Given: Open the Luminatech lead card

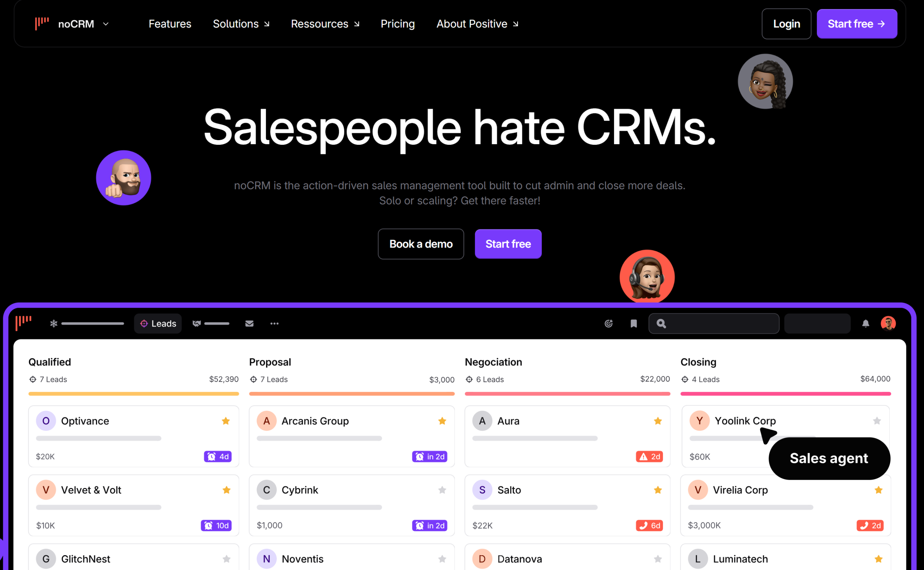Looking at the screenshot, I should tap(786, 557).
